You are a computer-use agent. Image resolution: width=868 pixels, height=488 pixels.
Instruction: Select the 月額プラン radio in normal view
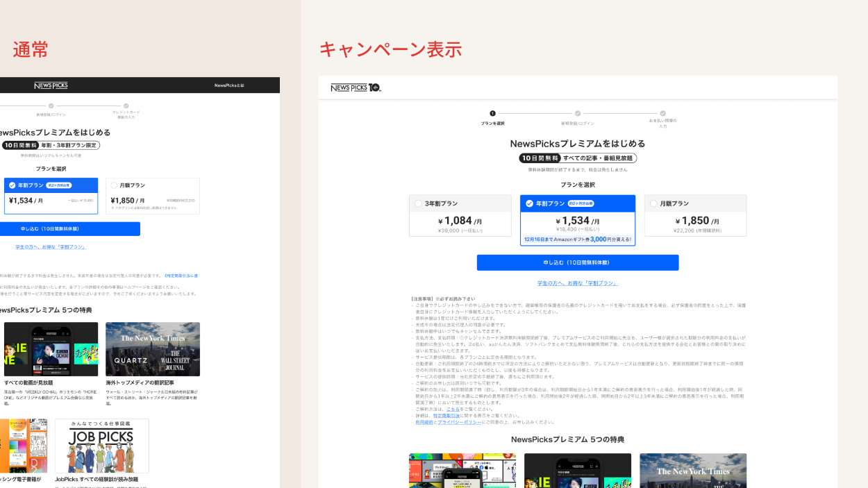coord(114,185)
